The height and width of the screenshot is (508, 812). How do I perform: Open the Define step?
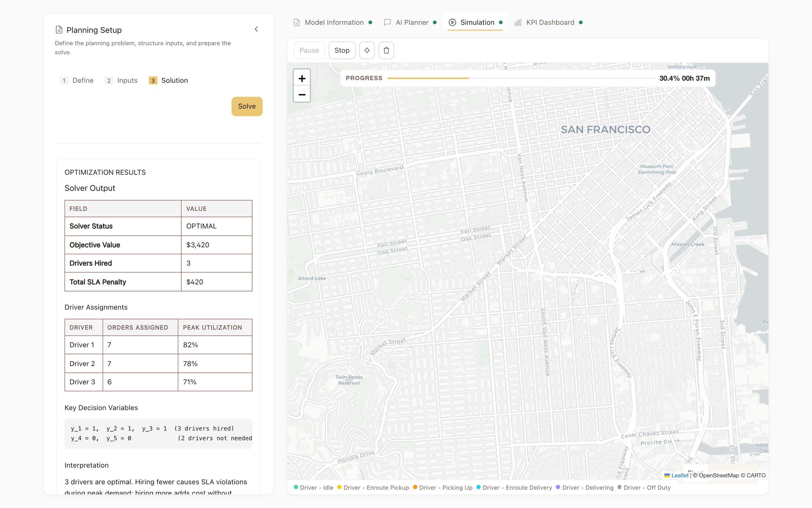coord(77,81)
